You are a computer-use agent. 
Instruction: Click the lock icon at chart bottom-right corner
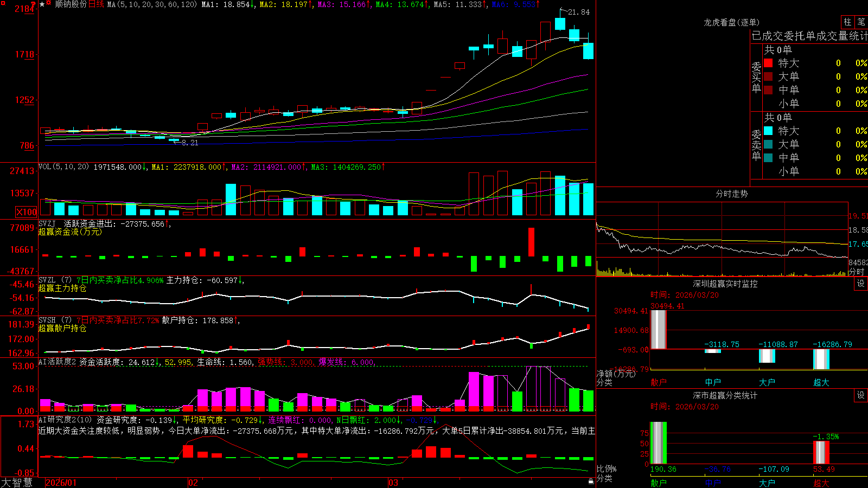[591, 481]
